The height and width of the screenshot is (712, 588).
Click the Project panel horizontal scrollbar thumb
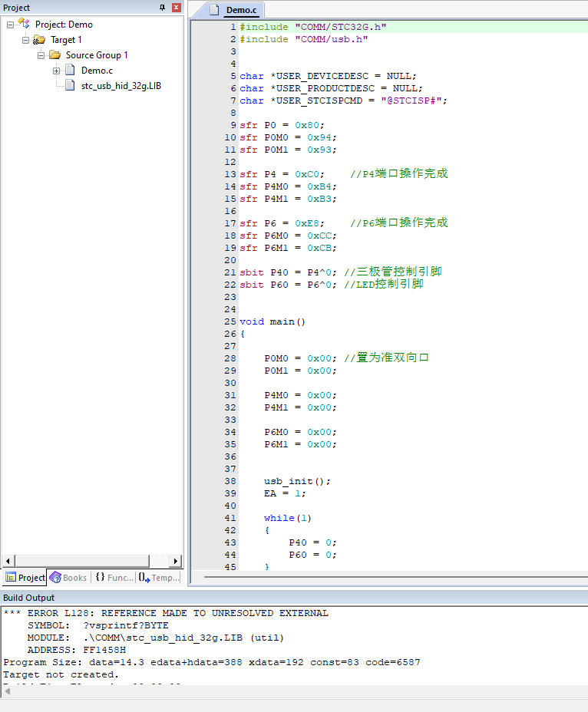(x=82, y=561)
